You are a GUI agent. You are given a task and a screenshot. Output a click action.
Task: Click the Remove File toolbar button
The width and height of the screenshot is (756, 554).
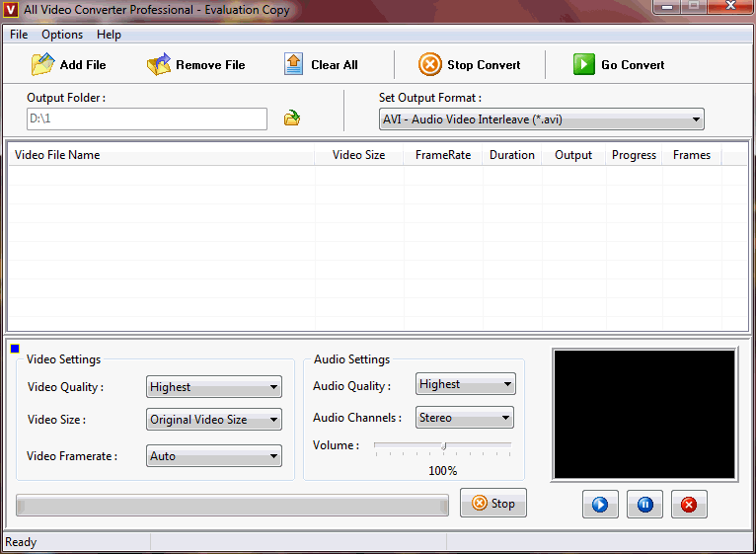pyautogui.click(x=195, y=64)
